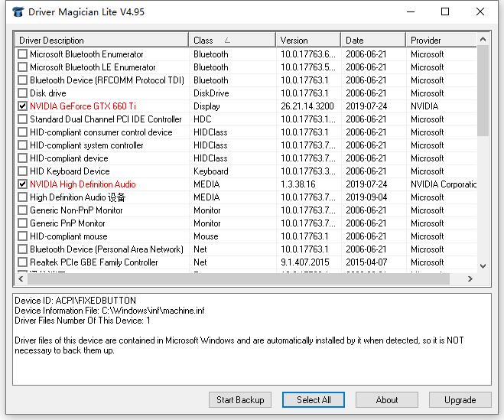Tick the HID Keyboard Device checkbox
The height and width of the screenshot is (420, 504).
coord(22,171)
